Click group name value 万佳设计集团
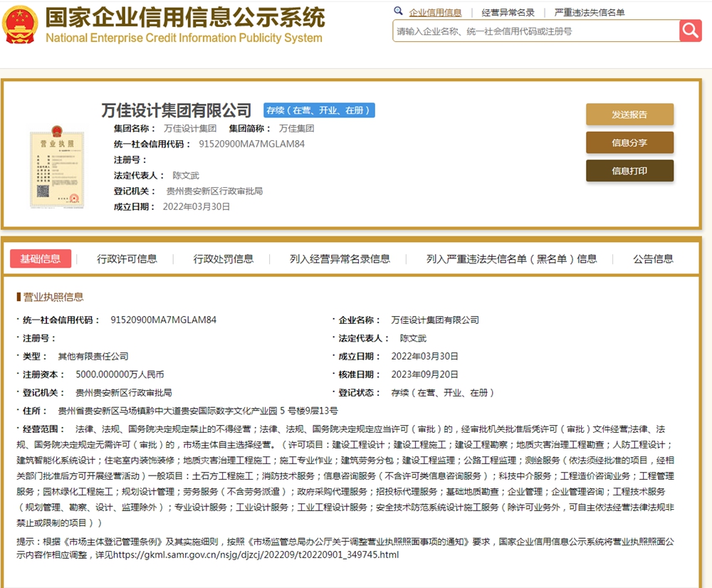712x588 pixels. [190, 129]
